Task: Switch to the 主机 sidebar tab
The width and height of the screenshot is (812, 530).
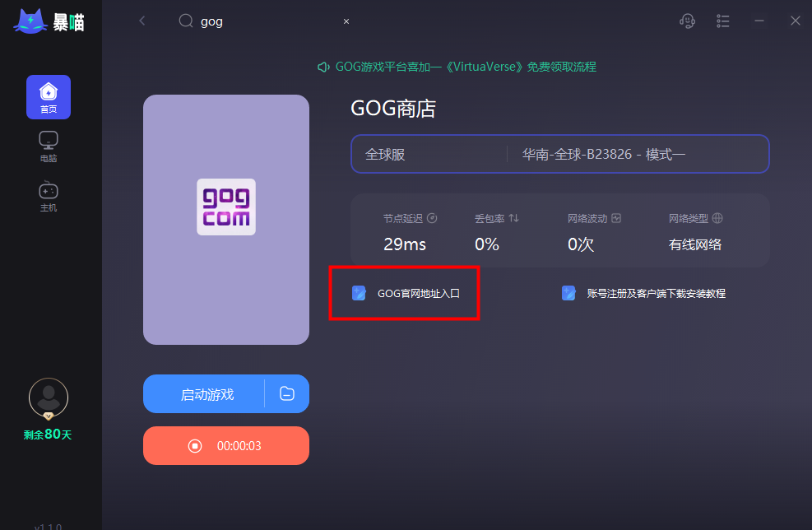Action: (x=49, y=197)
